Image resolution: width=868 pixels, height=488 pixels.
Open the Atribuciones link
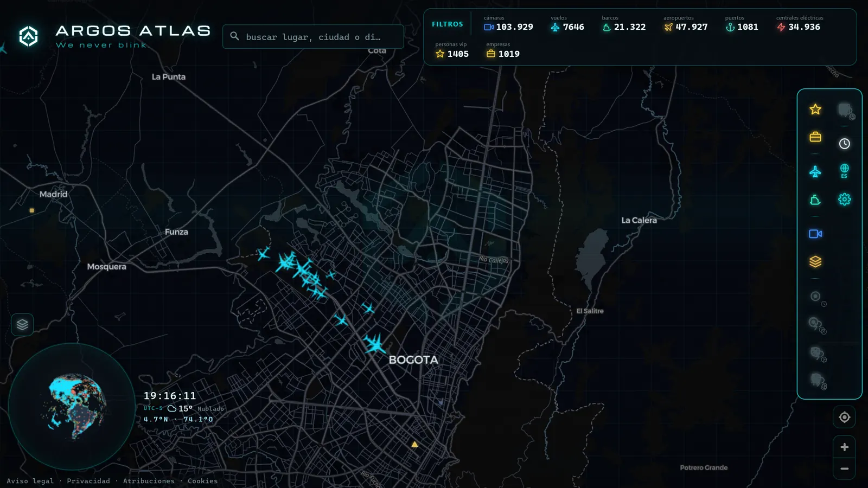[149, 481]
